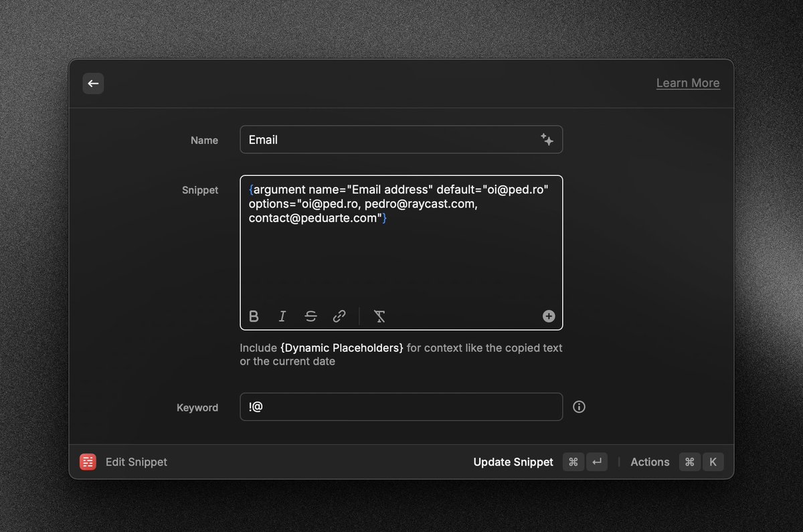
Task: Toggle strikethrough formatting in snippet editor
Action: (x=310, y=317)
